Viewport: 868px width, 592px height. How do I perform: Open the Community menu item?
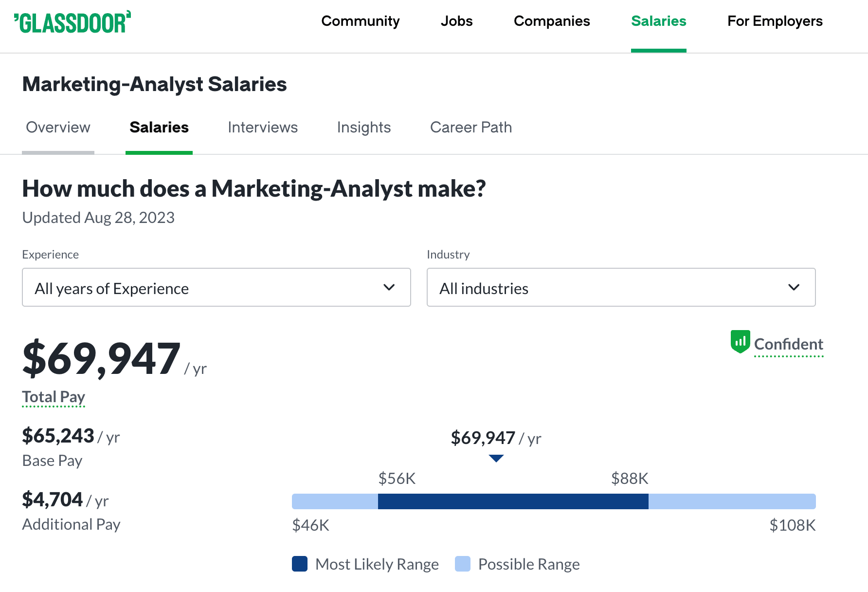coord(361,21)
